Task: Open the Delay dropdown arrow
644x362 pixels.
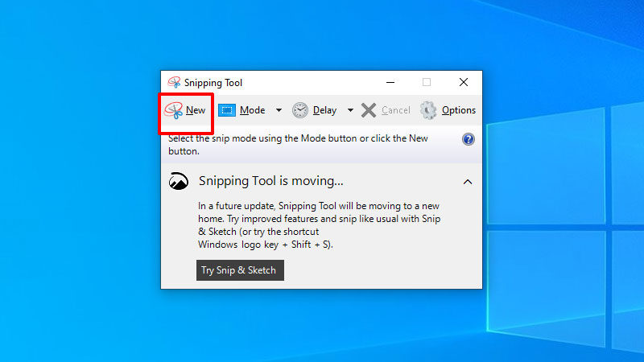Action: pos(350,110)
